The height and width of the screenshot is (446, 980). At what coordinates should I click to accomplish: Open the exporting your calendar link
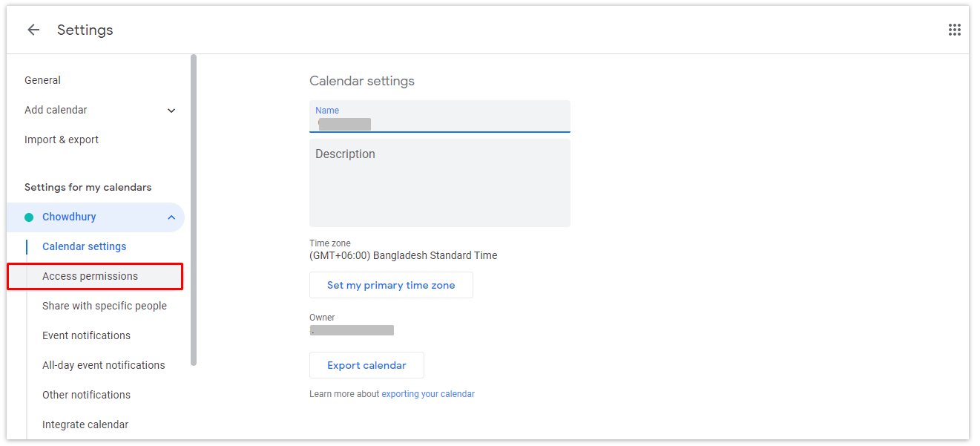click(x=428, y=394)
